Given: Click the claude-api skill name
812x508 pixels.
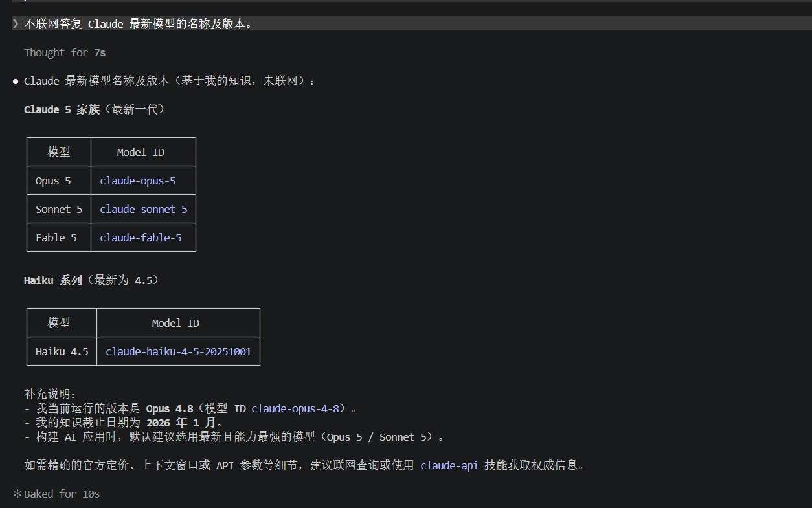Looking at the screenshot, I should coord(449,465).
